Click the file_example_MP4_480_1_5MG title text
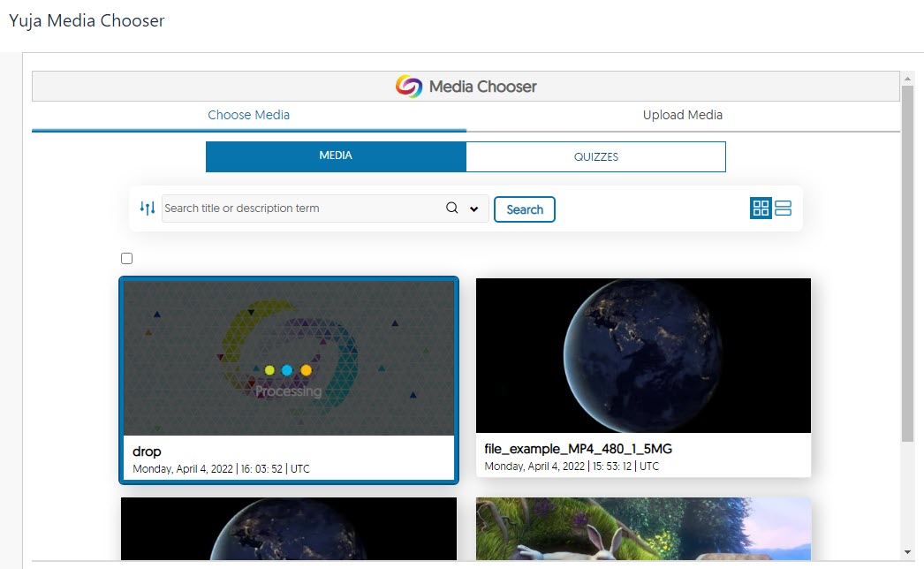 coord(578,449)
